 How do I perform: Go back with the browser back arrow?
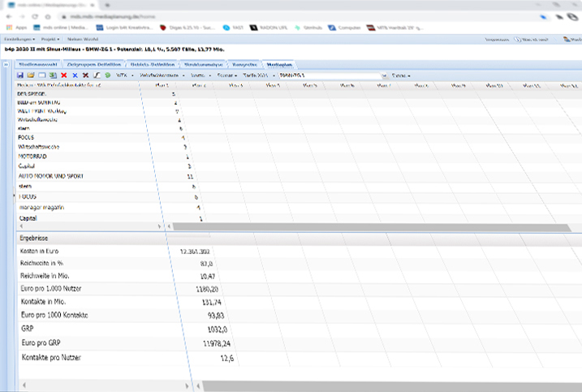(x=9, y=17)
